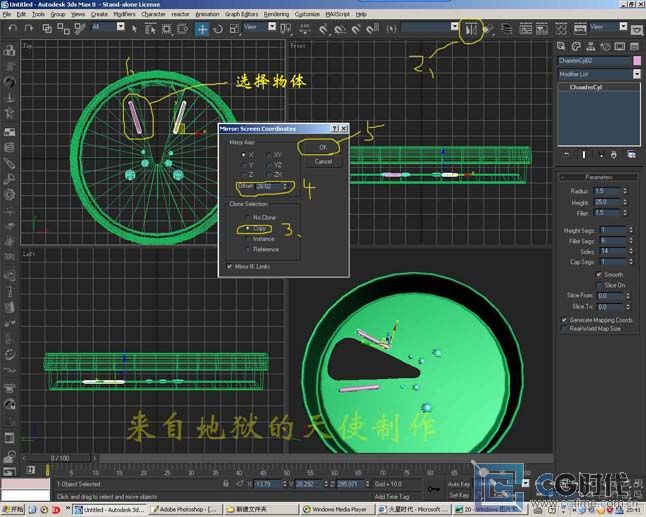Image resolution: width=646 pixels, height=517 pixels.
Task: Click the Align tool icon
Action: (488, 29)
